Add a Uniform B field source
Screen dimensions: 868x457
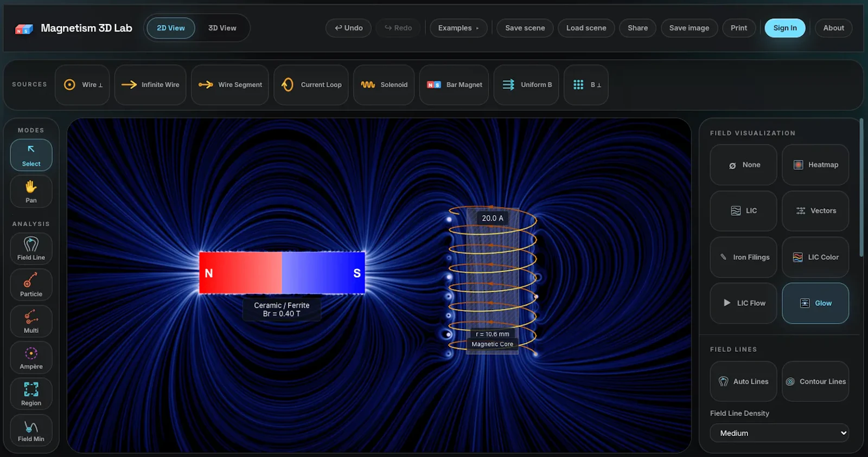click(x=526, y=85)
